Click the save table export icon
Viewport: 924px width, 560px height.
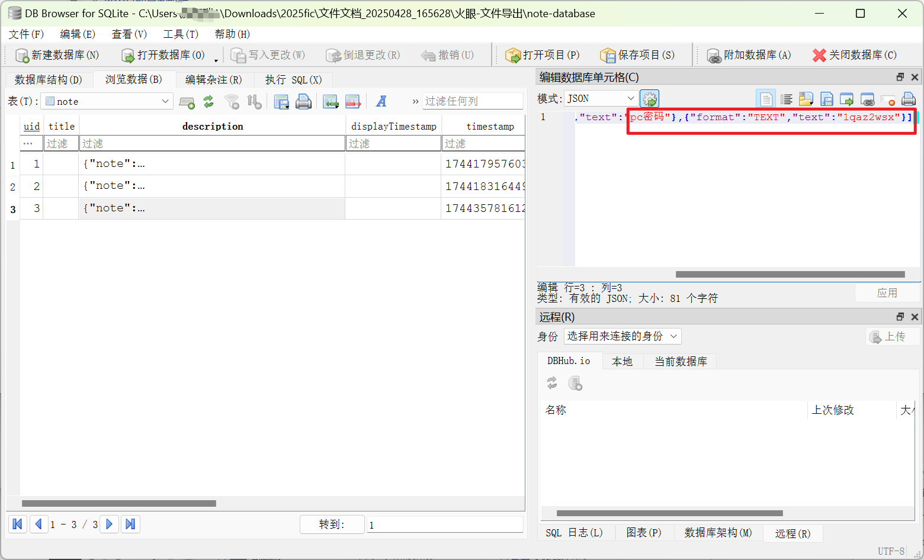[x=281, y=102]
